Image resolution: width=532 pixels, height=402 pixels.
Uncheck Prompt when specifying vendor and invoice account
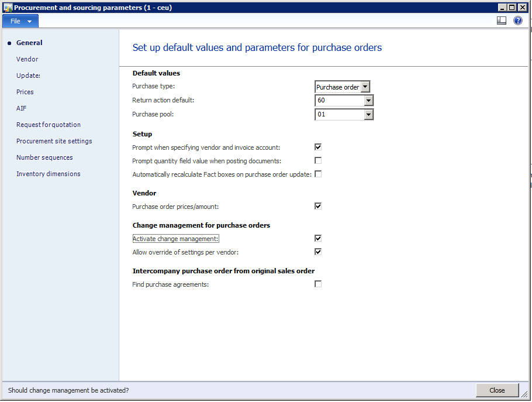[318, 147]
